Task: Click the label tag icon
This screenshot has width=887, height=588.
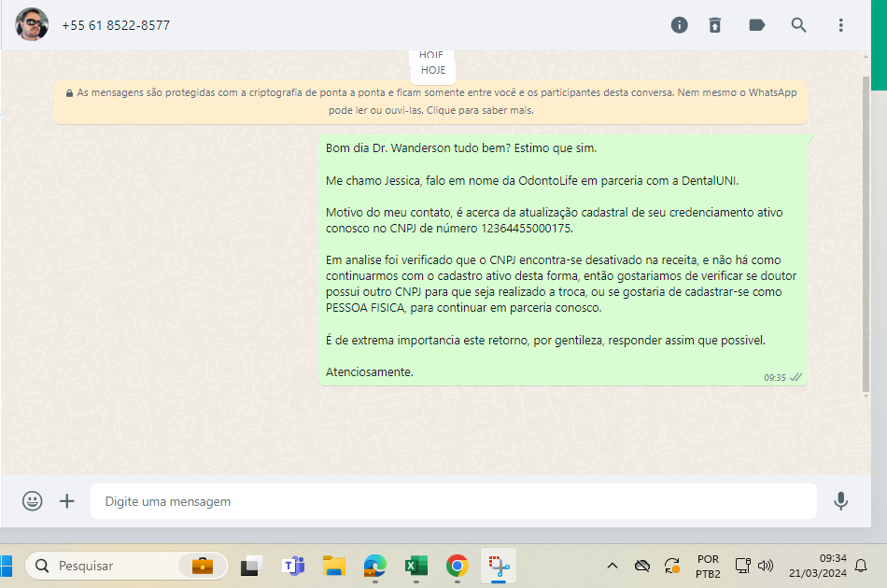Action: coord(756,25)
